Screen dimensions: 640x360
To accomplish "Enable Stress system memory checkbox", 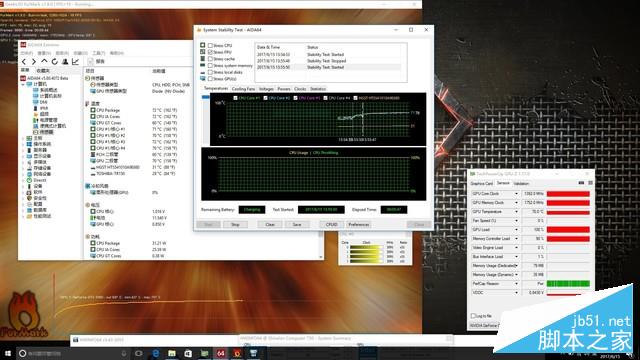I will click(x=210, y=65).
